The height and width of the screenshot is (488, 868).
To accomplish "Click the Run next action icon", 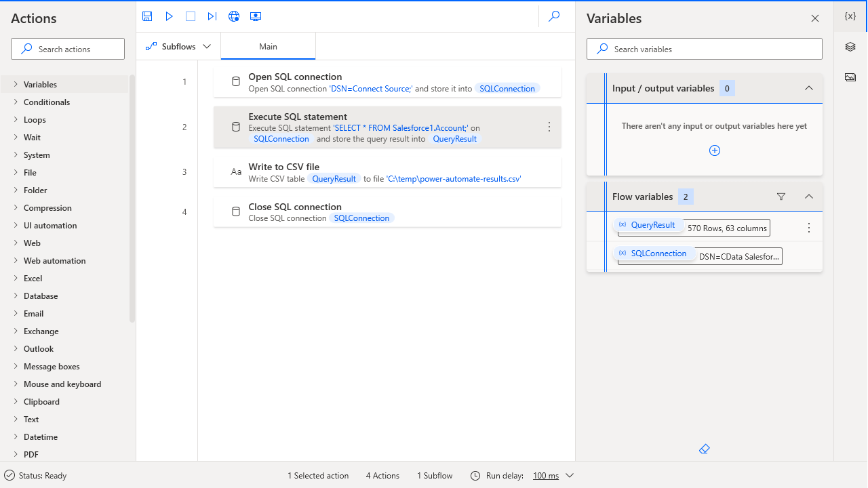I will tap(212, 16).
